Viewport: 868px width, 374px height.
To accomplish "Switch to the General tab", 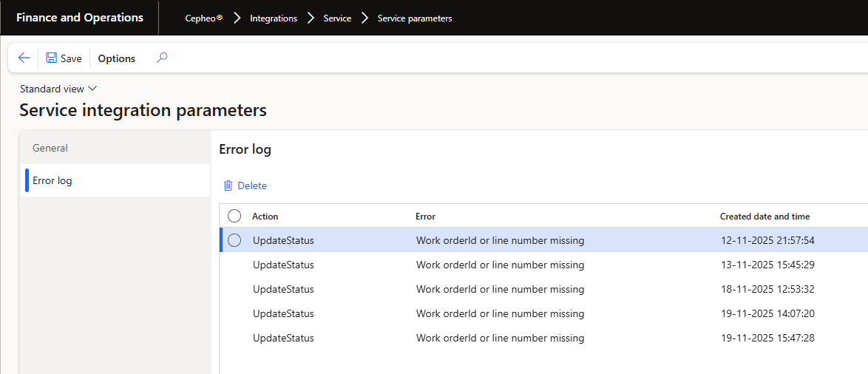I will pos(50,148).
